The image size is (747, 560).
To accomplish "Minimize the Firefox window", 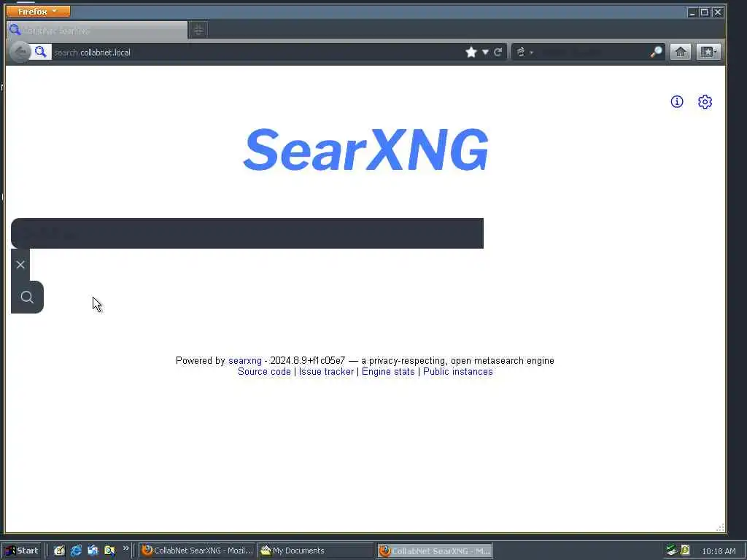I will pyautogui.click(x=692, y=12).
